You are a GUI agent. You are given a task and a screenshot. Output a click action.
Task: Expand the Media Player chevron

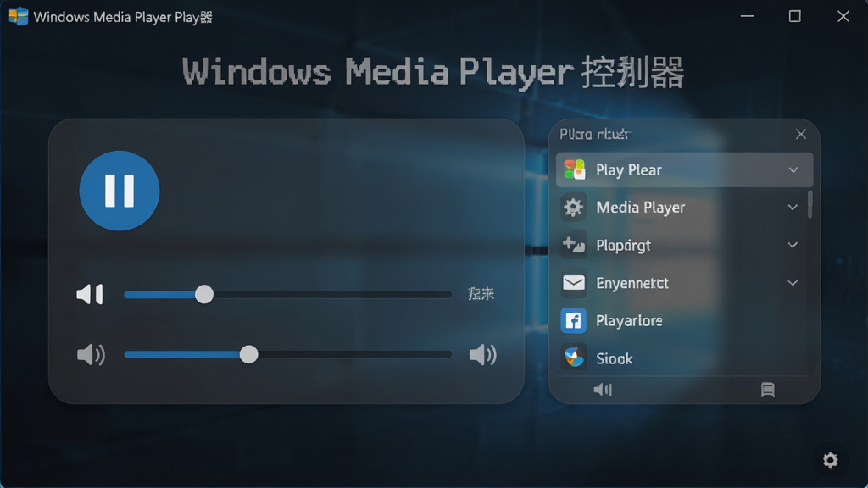pos(793,208)
